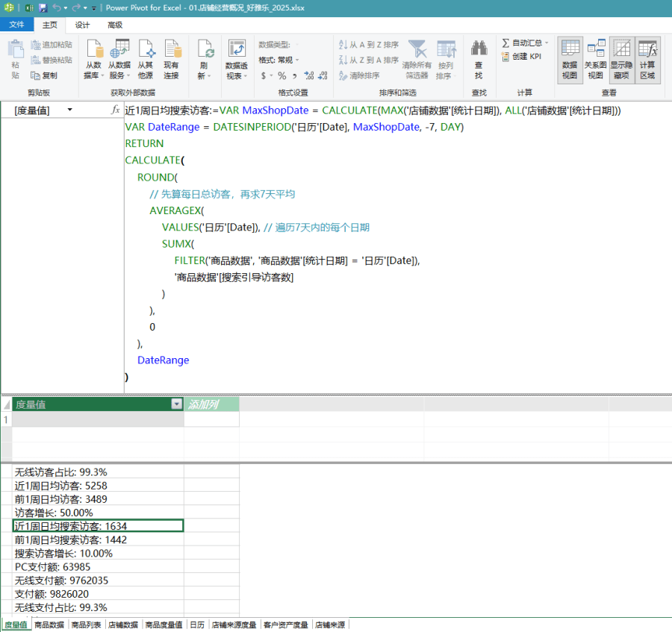Switch to 关系图视图 diagram view
The height and width of the screenshot is (632, 672).
click(x=595, y=59)
